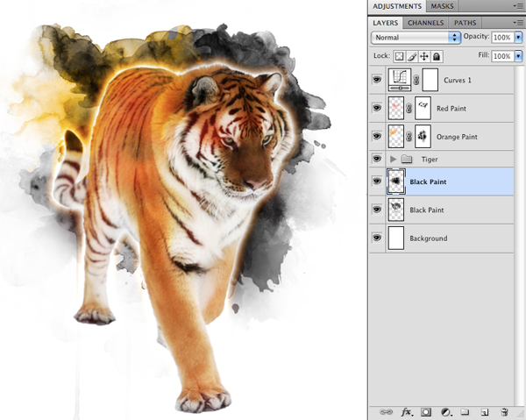
Task: Click the Orange Paint mask link icon
Action: (409, 137)
